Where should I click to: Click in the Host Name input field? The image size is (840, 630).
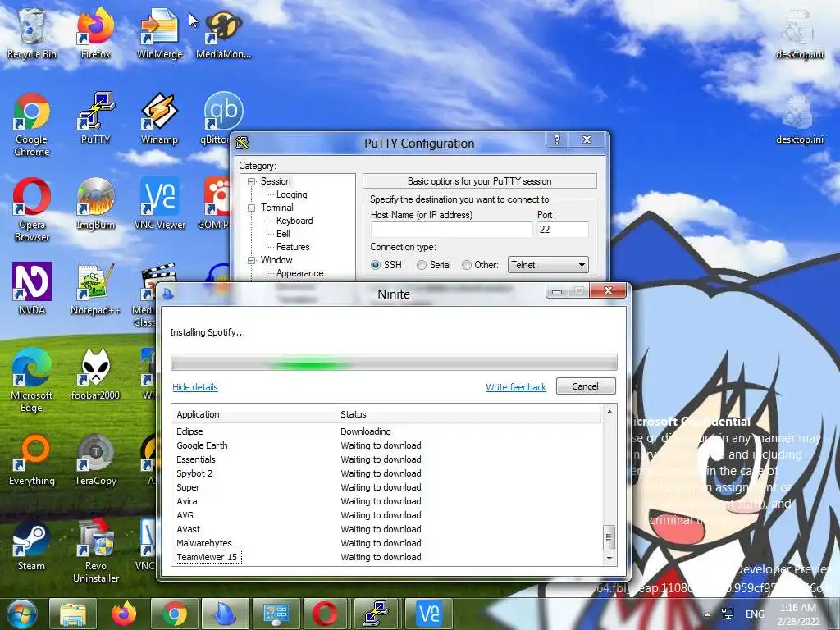[452, 230]
